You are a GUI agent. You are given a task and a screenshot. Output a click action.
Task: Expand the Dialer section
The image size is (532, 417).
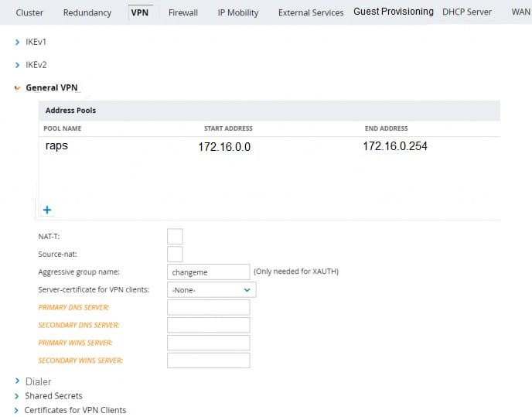[x=38, y=381]
